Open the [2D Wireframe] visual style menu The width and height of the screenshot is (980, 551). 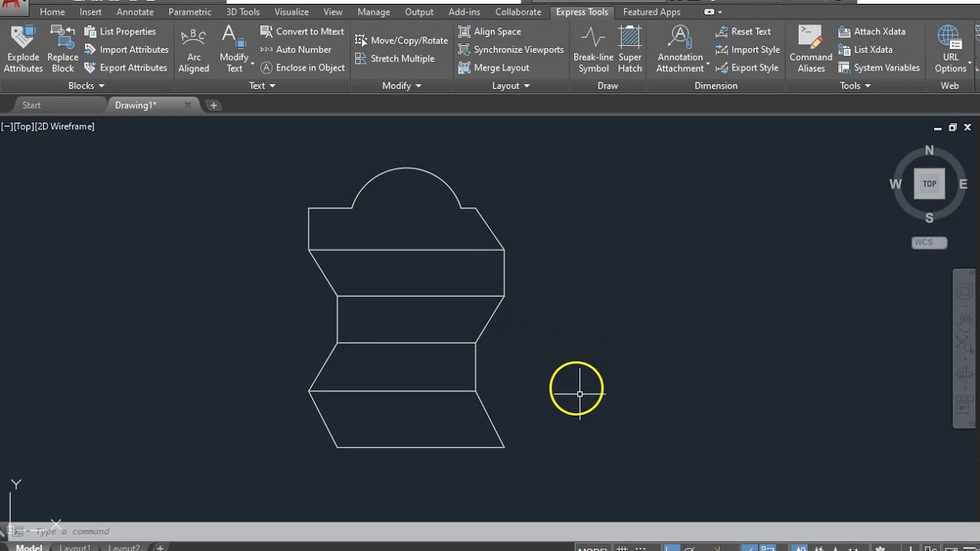click(64, 126)
